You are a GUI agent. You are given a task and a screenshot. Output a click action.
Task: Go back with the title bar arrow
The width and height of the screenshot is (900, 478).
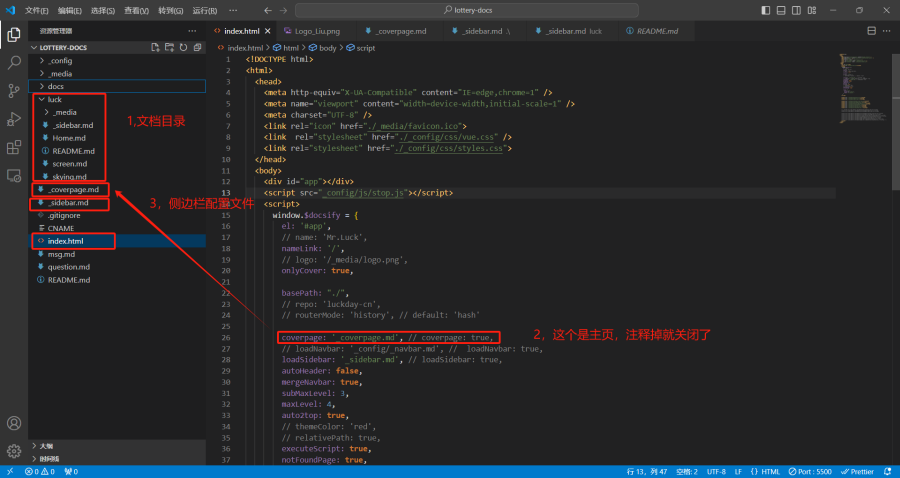point(268,10)
